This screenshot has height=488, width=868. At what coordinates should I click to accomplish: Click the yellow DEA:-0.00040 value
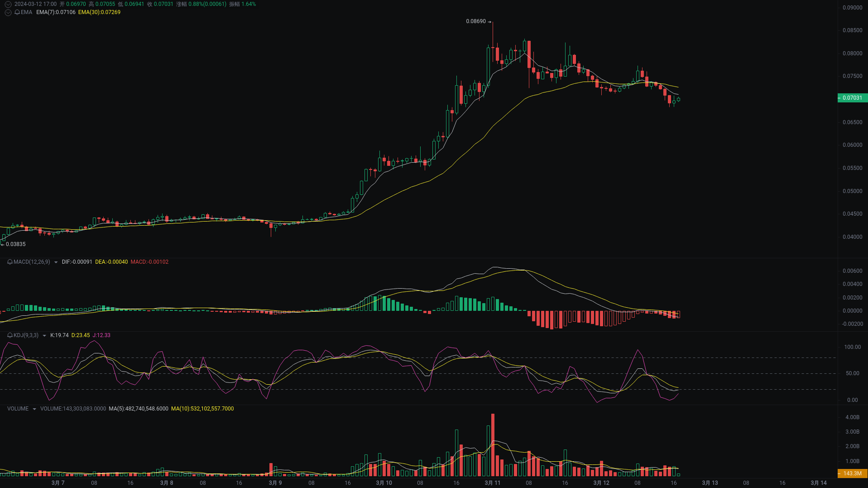point(111,262)
